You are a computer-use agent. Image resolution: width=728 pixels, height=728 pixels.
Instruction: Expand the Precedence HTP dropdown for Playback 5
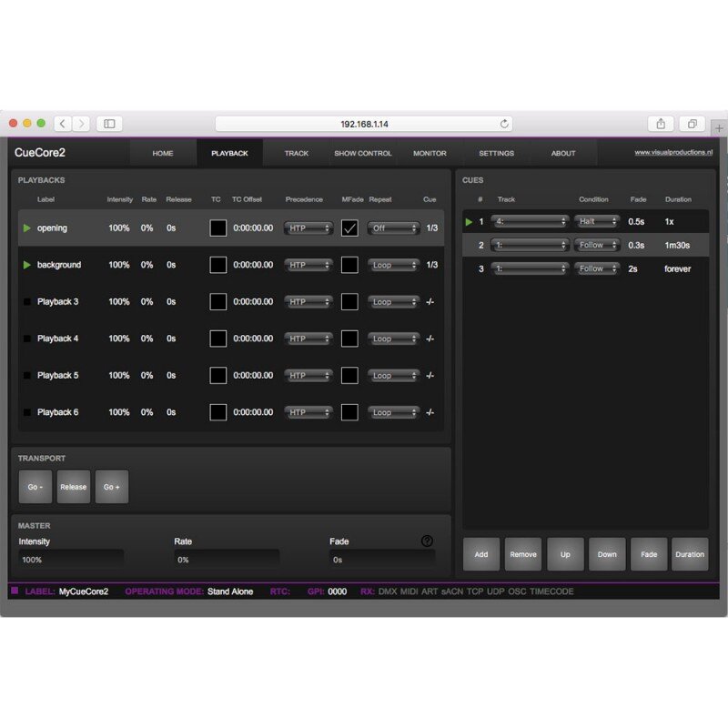308,375
